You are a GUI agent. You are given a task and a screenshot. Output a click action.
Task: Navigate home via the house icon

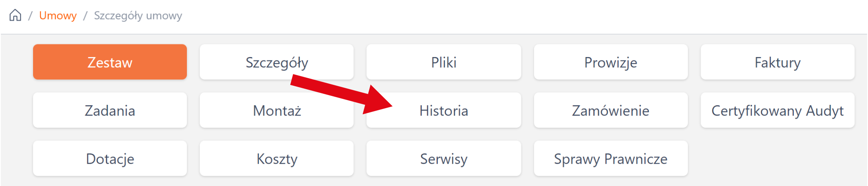pyautogui.click(x=15, y=15)
